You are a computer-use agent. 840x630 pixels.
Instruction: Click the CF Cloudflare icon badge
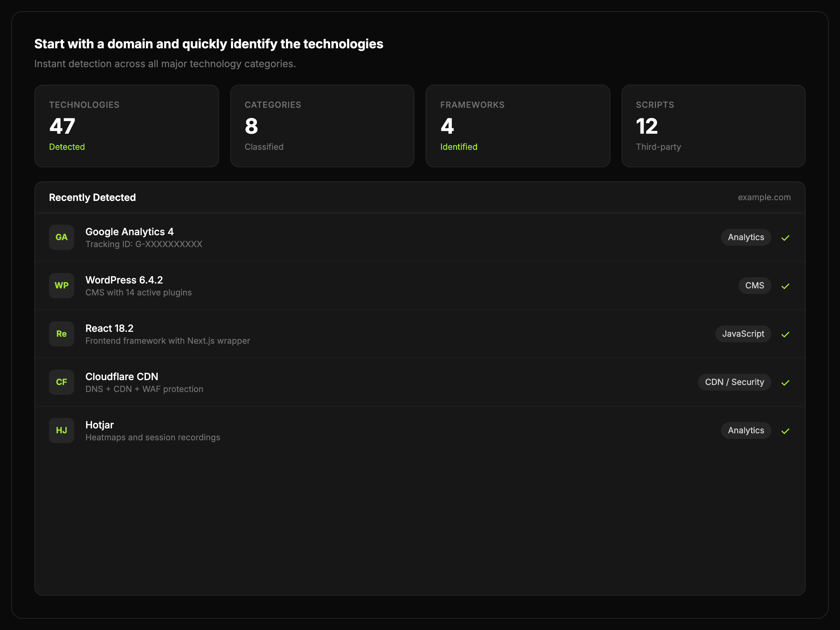pyautogui.click(x=62, y=382)
